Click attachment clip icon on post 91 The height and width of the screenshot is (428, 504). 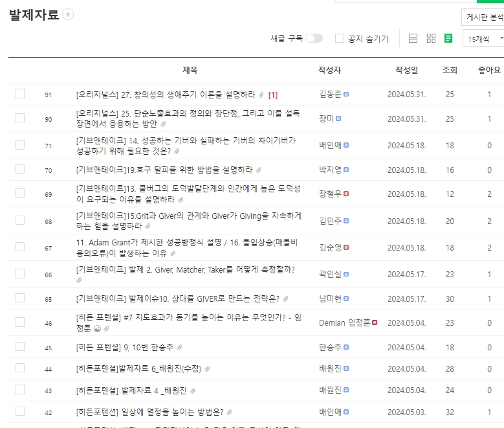coord(261,95)
